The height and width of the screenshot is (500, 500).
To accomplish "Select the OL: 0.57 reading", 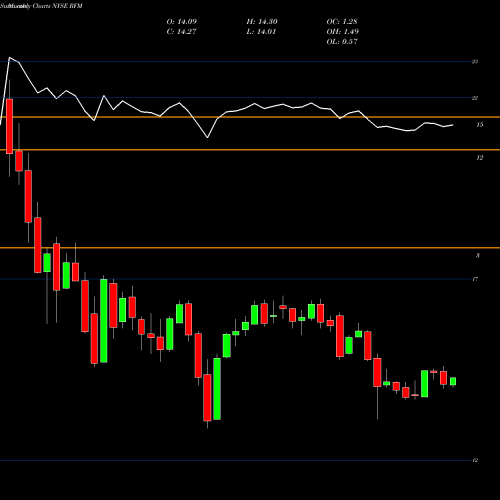I will 342,41.
